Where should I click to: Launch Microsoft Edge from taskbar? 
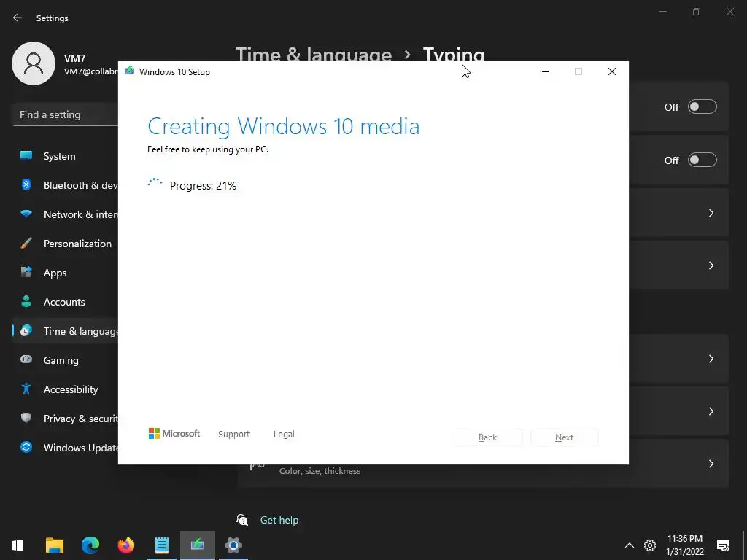coord(90,545)
